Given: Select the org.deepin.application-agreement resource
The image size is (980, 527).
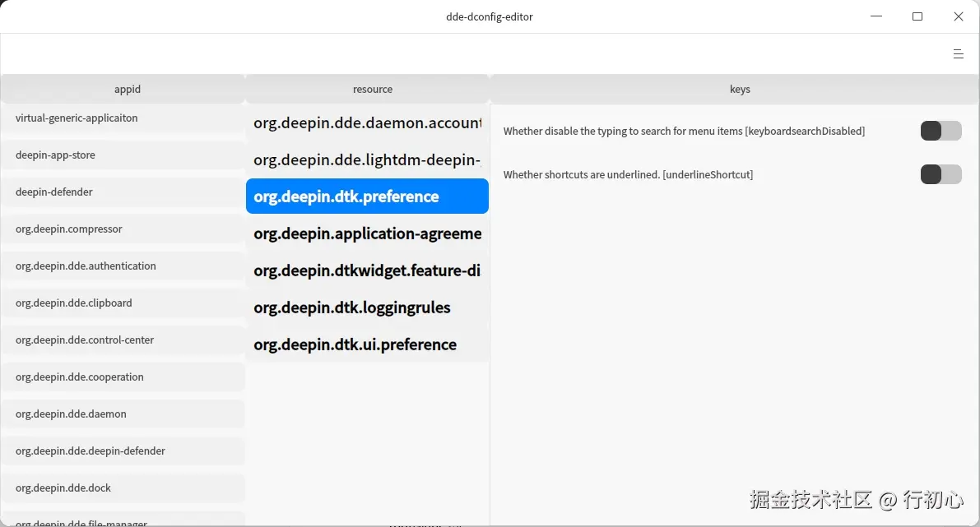Looking at the screenshot, I should pos(367,233).
